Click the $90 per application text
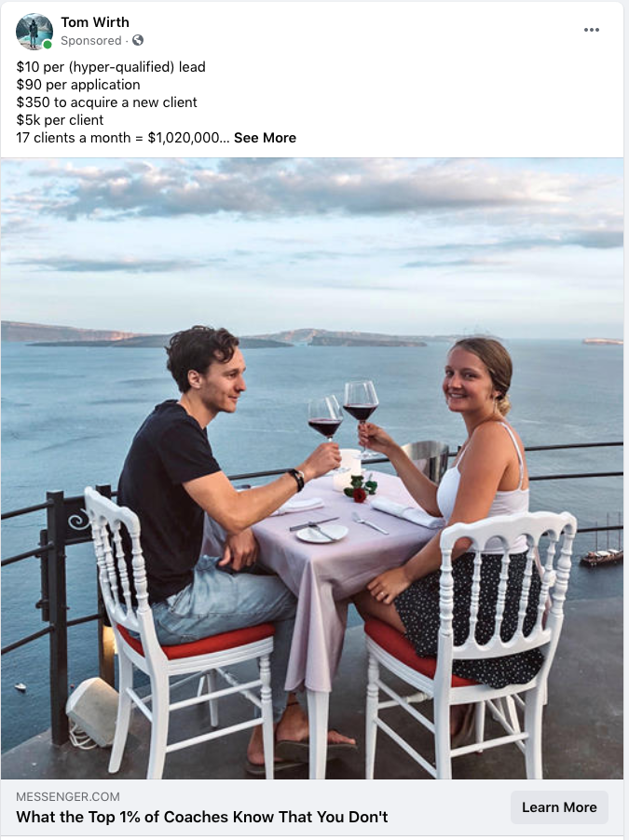 pyautogui.click(x=78, y=85)
